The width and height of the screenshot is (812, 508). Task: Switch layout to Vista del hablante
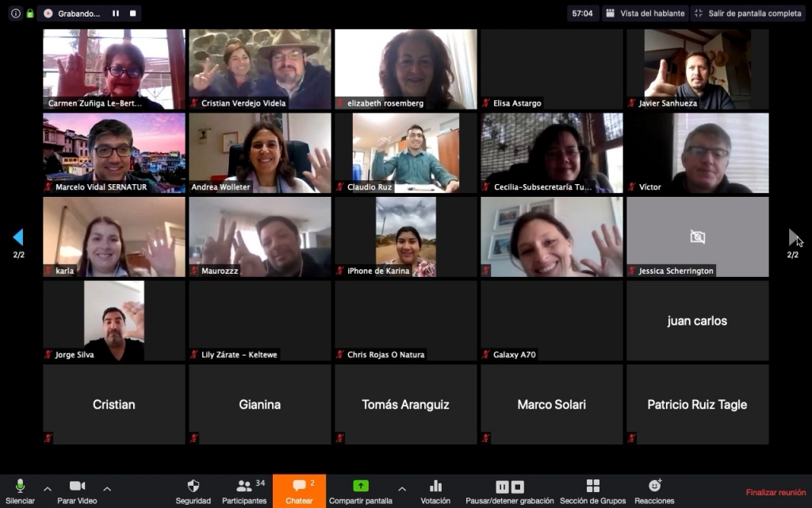pyautogui.click(x=644, y=13)
